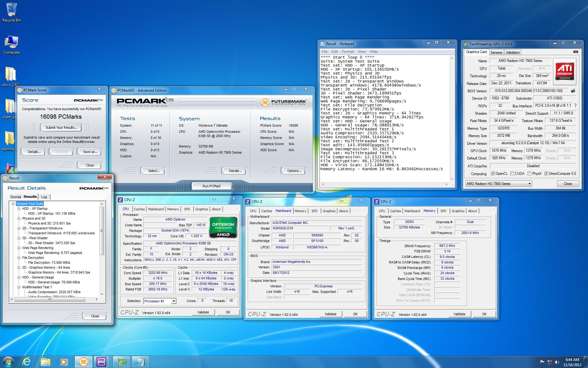The image size is (588, 368).
Task: Toggle the CUDA checkbox in GPU-Z
Action: (512, 174)
